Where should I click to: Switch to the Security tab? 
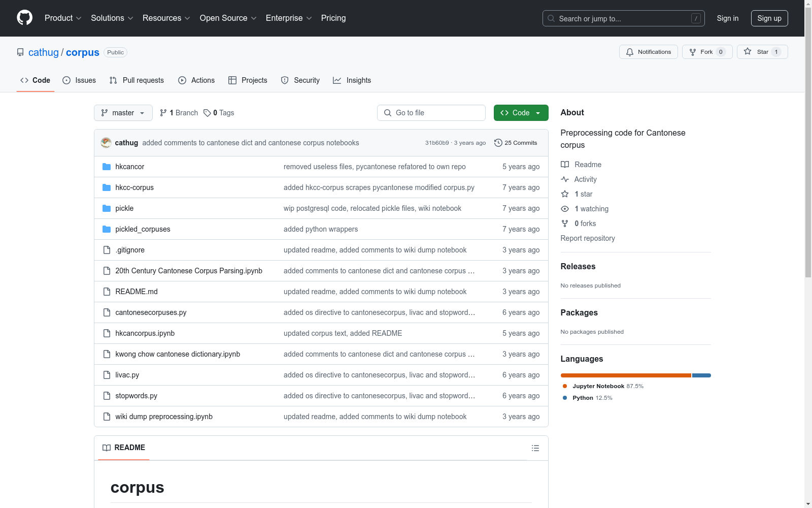tap(300, 80)
